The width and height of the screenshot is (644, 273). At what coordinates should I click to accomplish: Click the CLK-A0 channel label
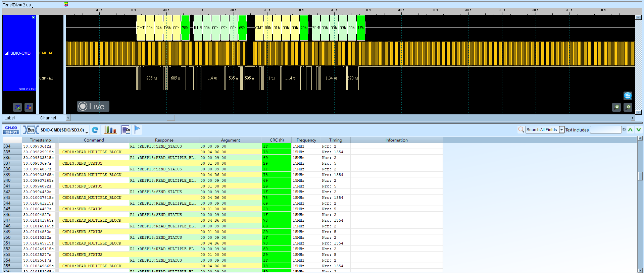[46, 53]
